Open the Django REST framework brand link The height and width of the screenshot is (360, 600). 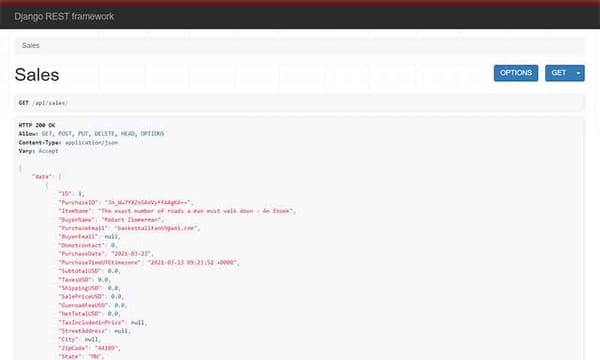coord(64,16)
